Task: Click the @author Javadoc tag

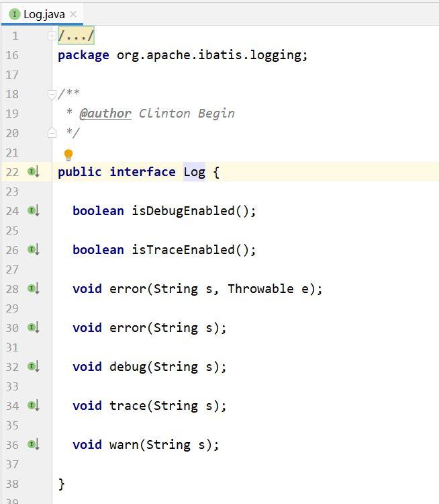Action: pyautogui.click(x=105, y=114)
